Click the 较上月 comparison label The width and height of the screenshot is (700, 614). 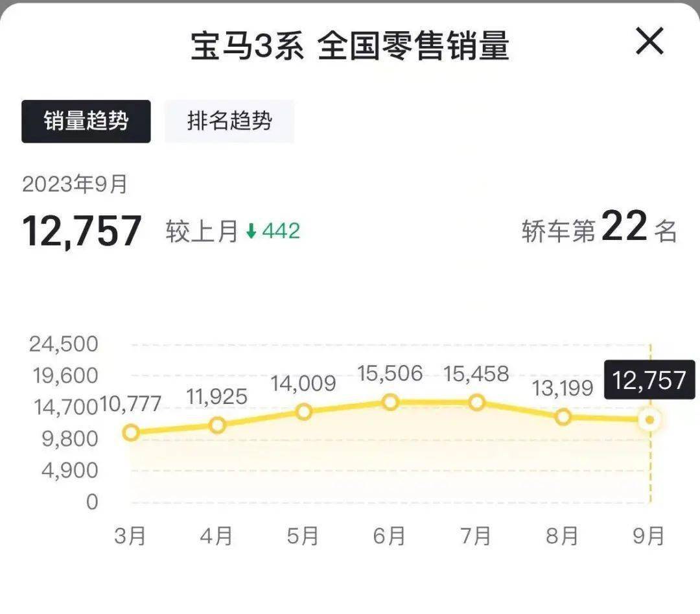(x=202, y=231)
